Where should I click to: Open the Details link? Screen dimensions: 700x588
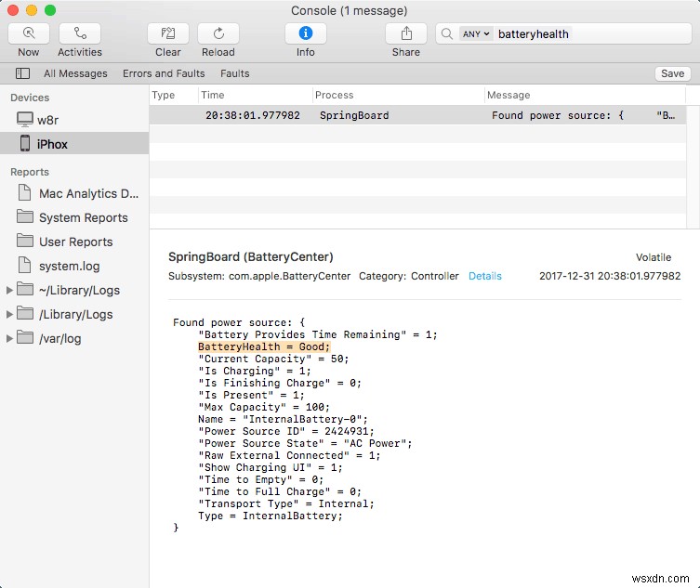[x=484, y=276]
